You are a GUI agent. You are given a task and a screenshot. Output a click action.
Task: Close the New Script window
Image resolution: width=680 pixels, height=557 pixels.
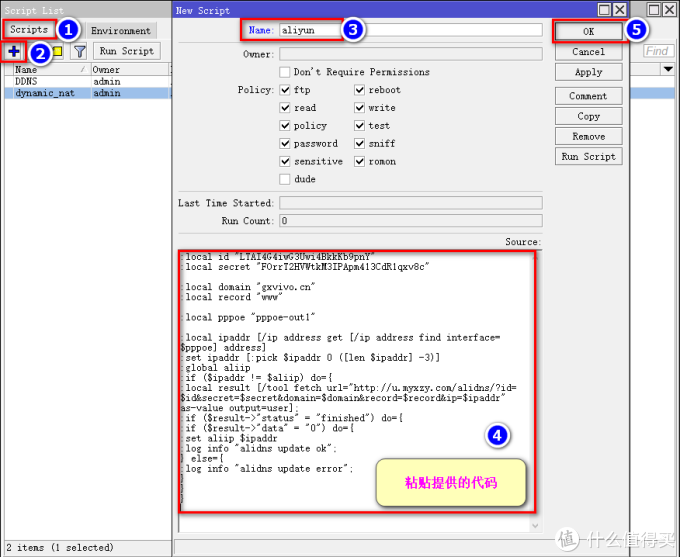point(620,10)
